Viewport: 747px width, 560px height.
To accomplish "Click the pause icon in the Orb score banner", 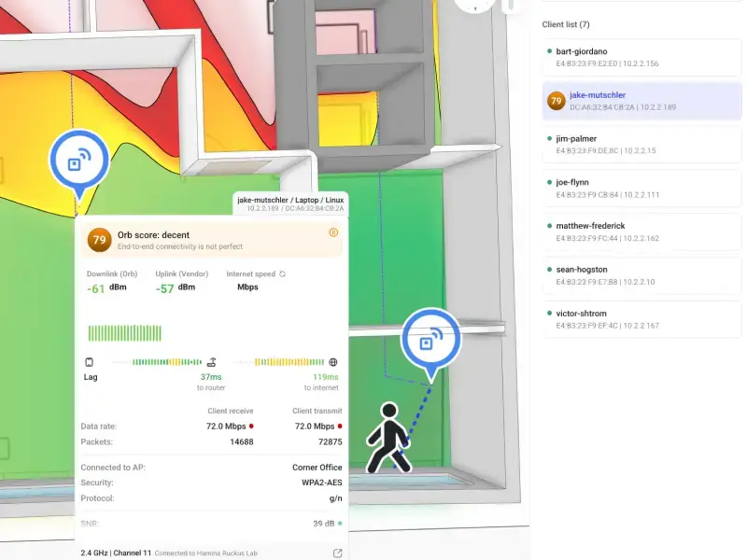I will pos(332,232).
